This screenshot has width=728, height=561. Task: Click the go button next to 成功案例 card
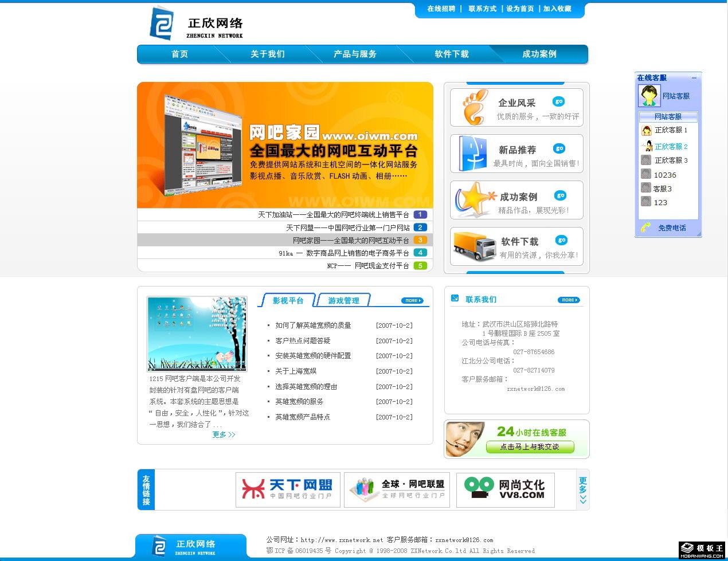(561, 195)
